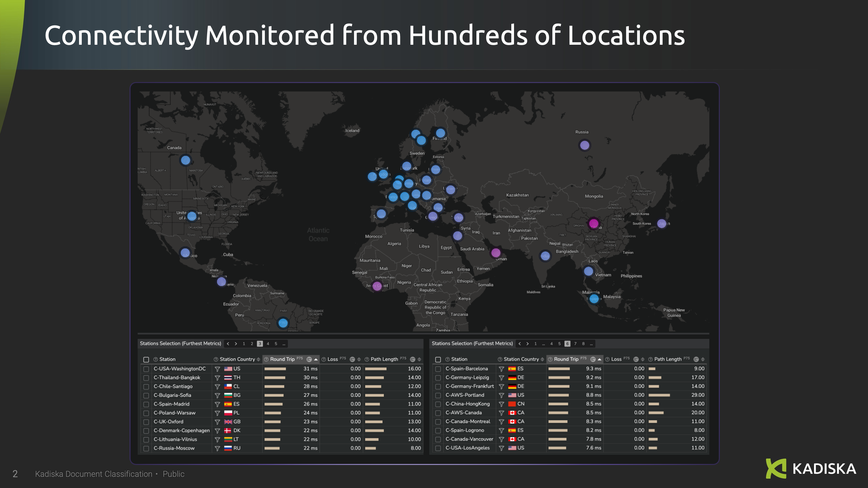Click help icon beside left Path Length header
Viewport: 868px width, 488px height.
coord(367,359)
